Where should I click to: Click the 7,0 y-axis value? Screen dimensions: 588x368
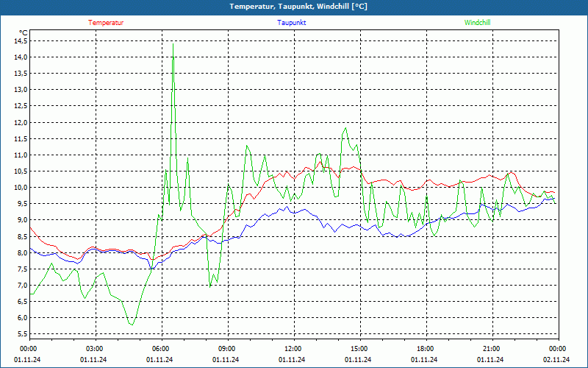pyautogui.click(x=23, y=286)
